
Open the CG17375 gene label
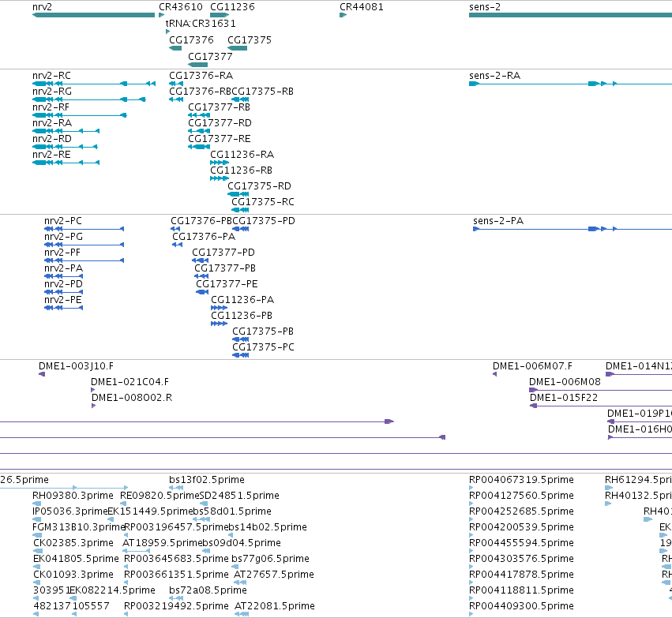point(250,40)
